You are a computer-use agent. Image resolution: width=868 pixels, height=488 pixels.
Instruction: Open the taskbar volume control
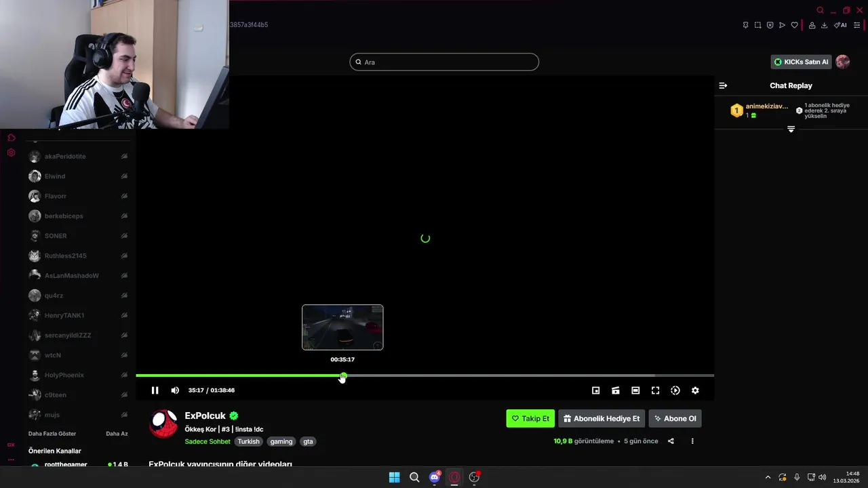[823, 477]
